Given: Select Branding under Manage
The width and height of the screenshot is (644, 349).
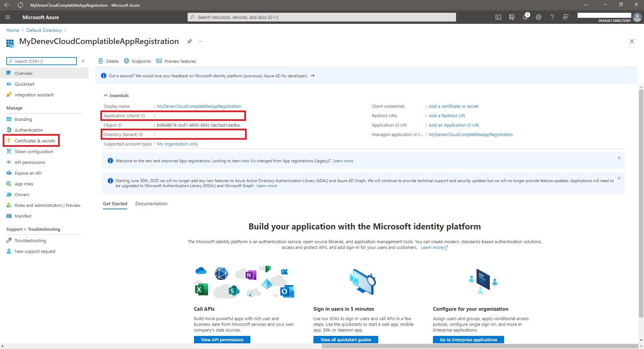Looking at the screenshot, I should coord(23,119).
